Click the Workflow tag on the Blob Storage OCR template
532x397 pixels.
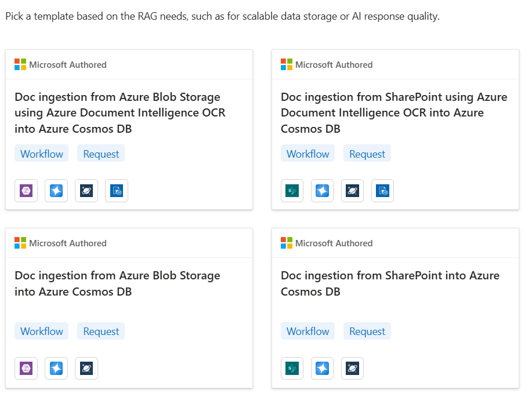(x=41, y=153)
